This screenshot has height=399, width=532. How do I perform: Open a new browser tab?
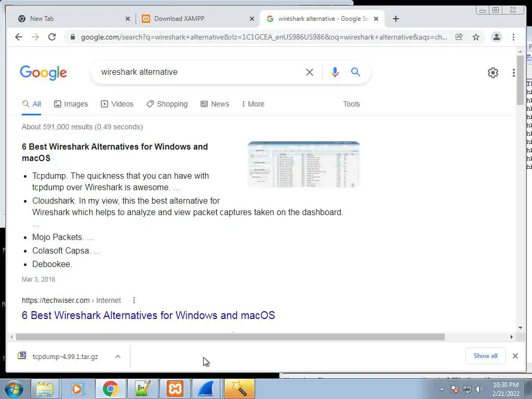click(395, 19)
